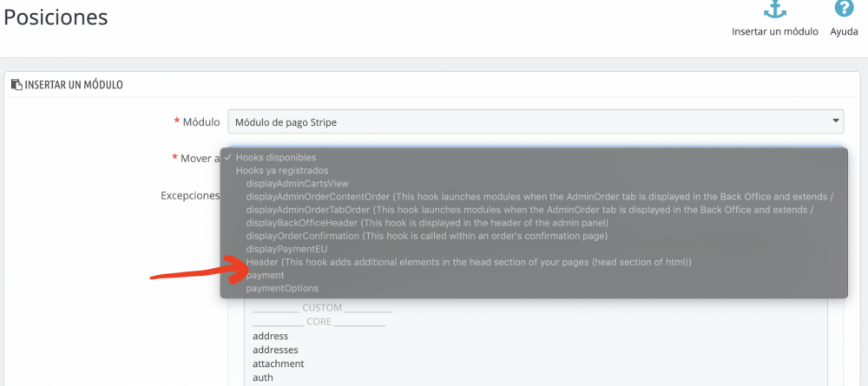Select 'Hooks disponibles' option
This screenshot has width=868, height=386.
pos(276,158)
